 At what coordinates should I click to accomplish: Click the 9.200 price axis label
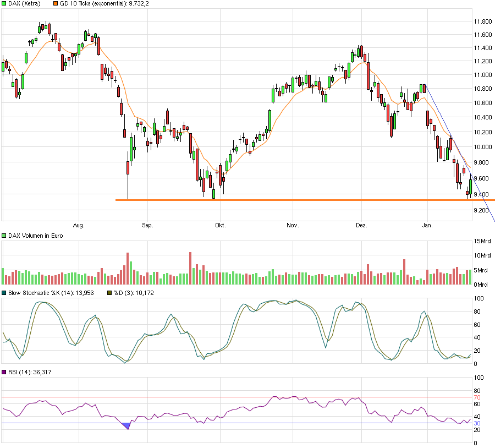click(x=481, y=210)
